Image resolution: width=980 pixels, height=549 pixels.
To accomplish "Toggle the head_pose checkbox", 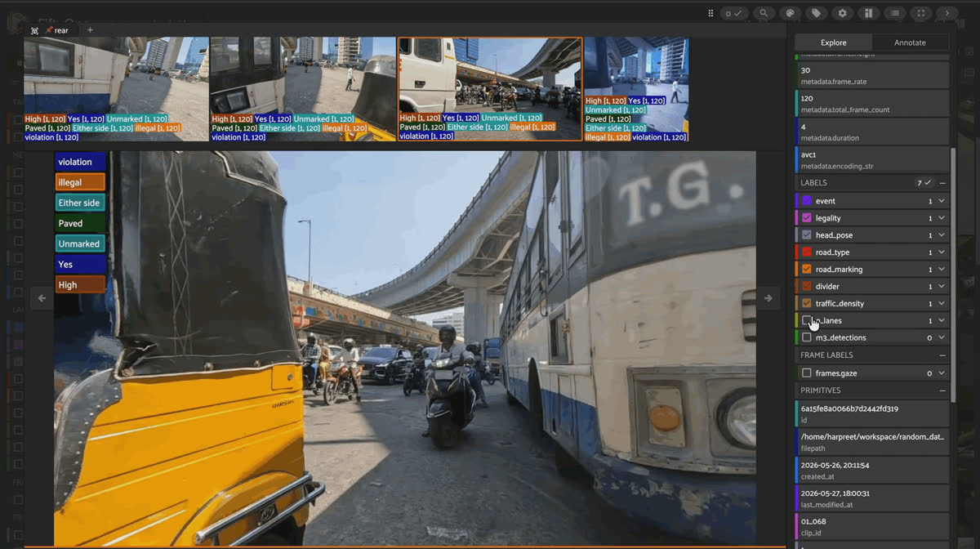I will pyautogui.click(x=807, y=235).
